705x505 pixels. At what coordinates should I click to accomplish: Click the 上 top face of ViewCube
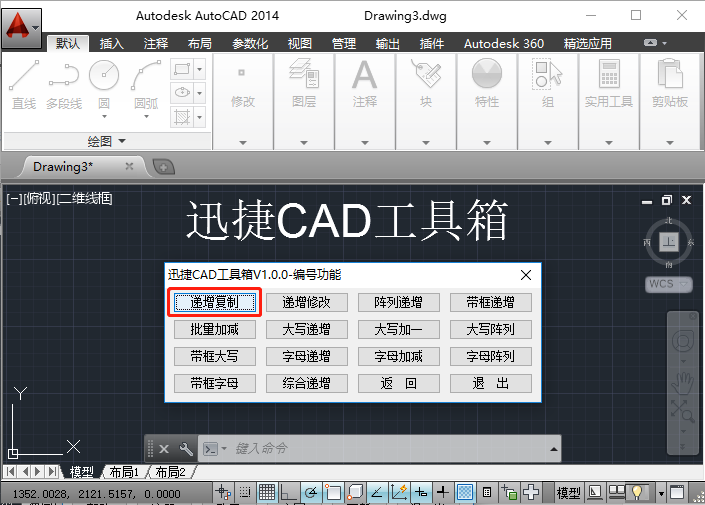click(669, 242)
